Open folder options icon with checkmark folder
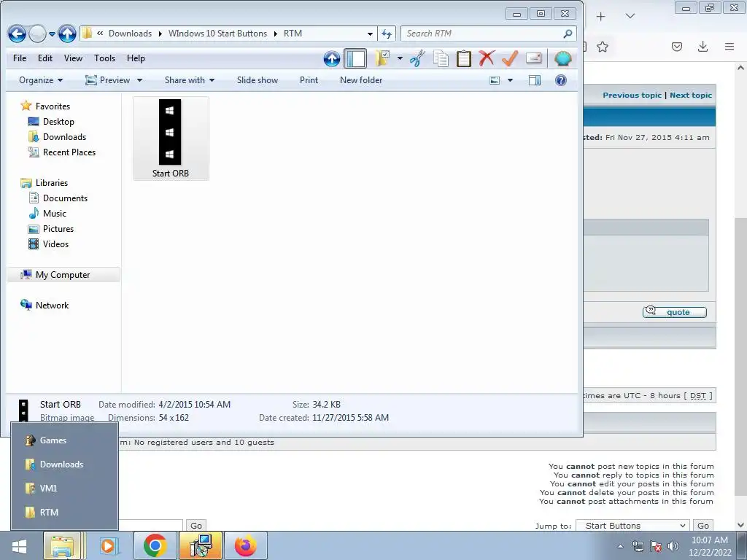This screenshot has height=560, width=747. click(382, 58)
